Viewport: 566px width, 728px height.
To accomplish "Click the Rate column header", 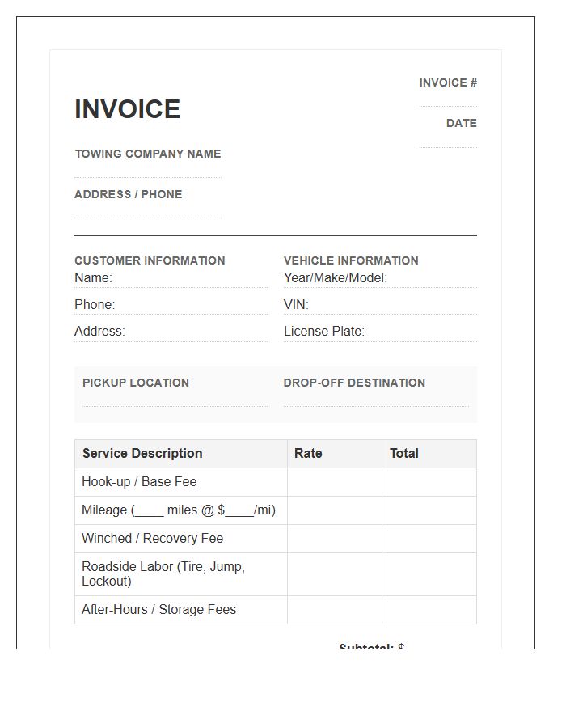I will (x=335, y=454).
